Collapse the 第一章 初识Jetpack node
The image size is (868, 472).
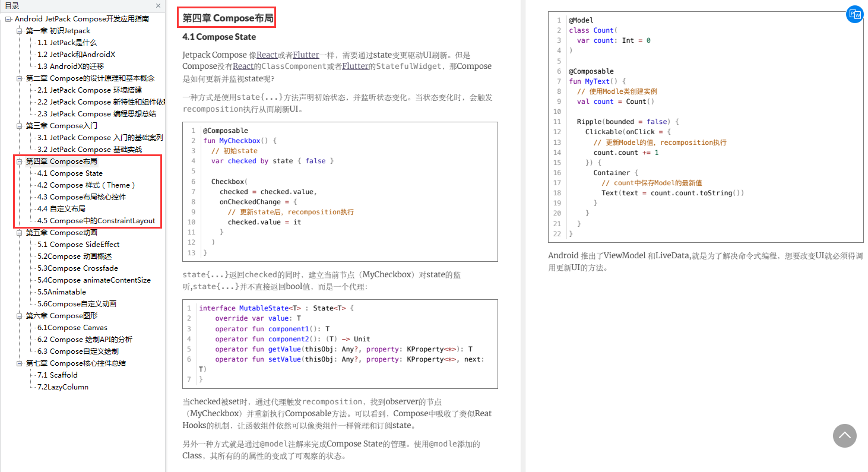click(20, 31)
